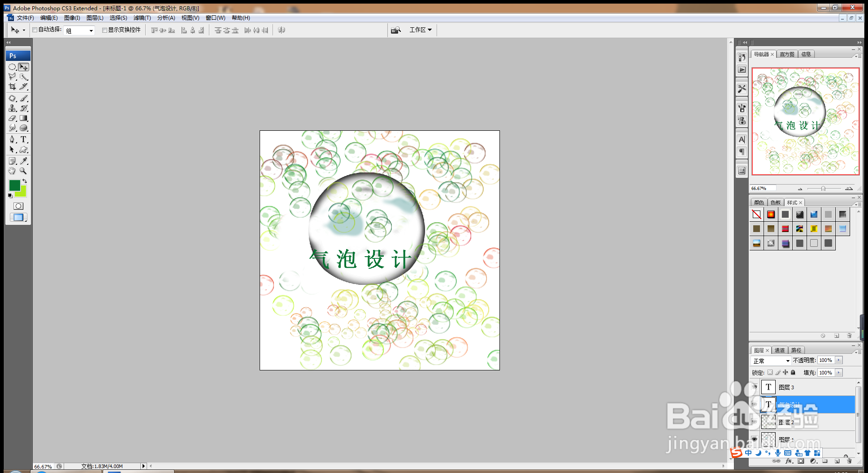Add a layer mask
Viewport: 868px width, 473px height.
[801, 461]
